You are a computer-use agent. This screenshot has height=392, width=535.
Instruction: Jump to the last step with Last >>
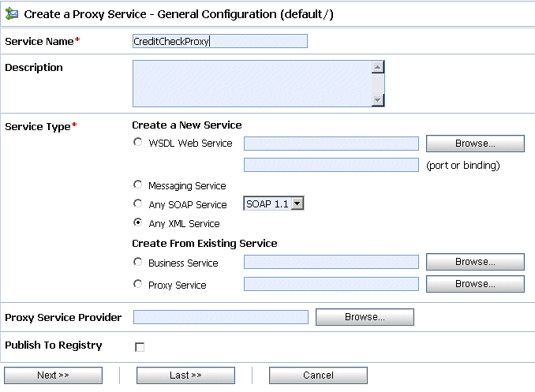click(x=185, y=375)
